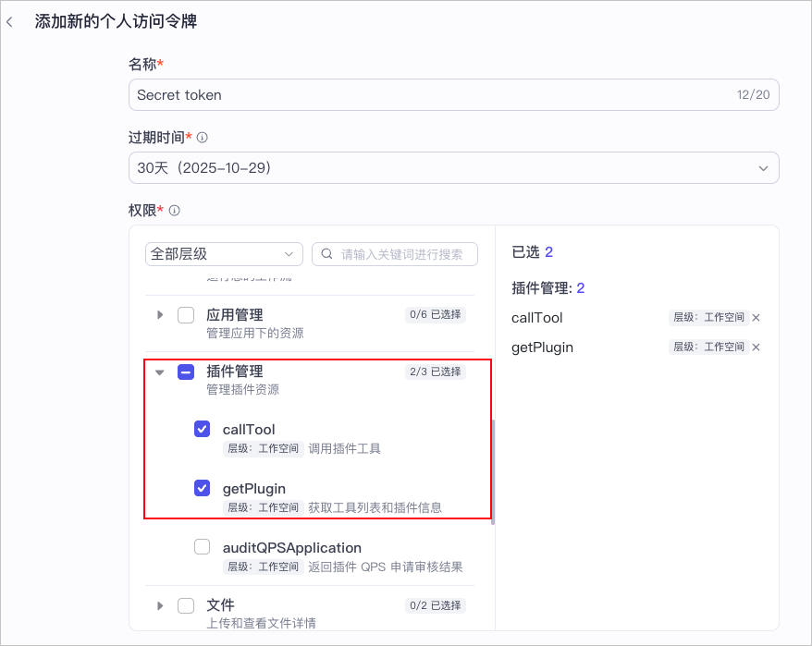The image size is (812, 646).
Task: Click the info icon beside 过期时间
Action: click(203, 137)
